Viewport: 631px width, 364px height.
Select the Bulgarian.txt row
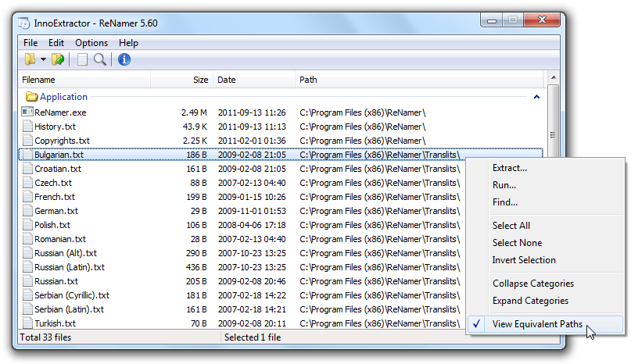[x=281, y=155]
